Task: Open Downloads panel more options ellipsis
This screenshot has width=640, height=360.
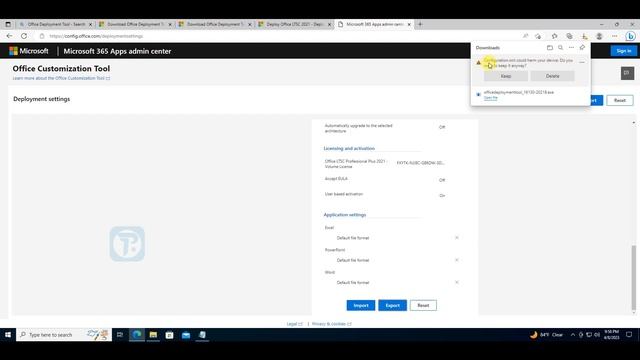Action: (571, 48)
